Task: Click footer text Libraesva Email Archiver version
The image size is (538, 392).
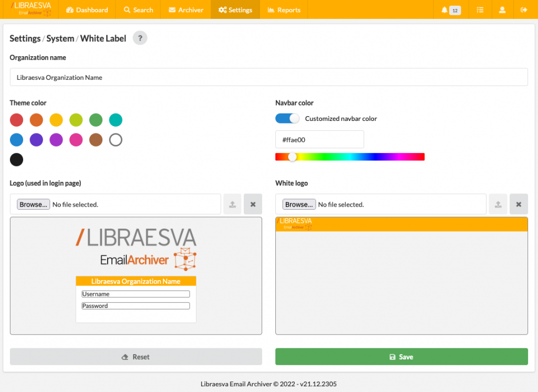Action: point(268,384)
